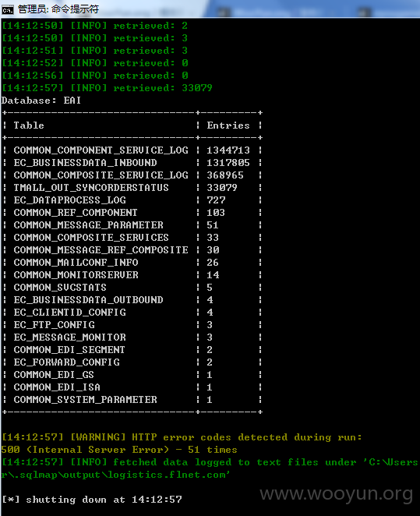Select the COMMON_SYSTEM_PARAMETER row

pos(132,400)
